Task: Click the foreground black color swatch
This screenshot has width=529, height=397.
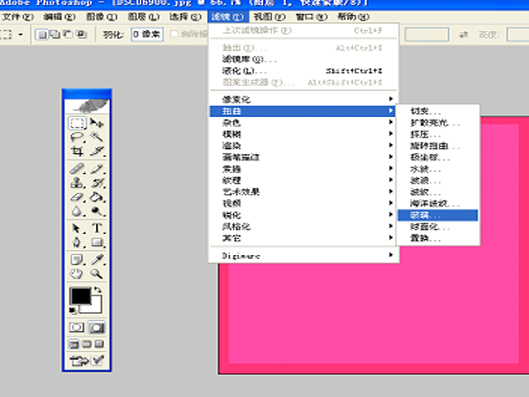Action: (x=80, y=296)
